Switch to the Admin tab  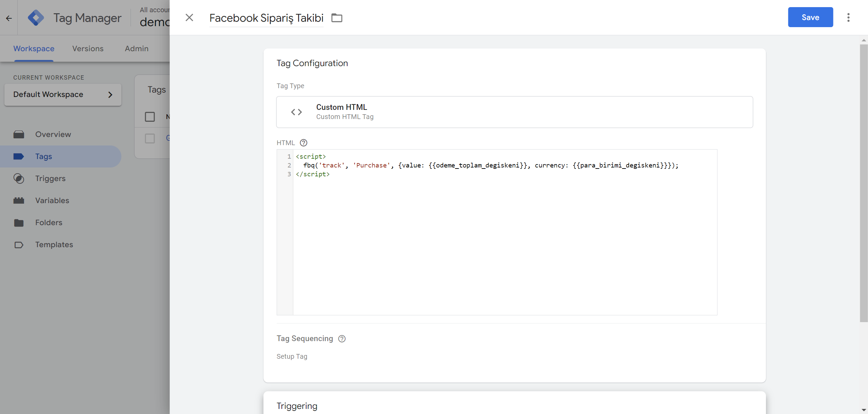click(137, 48)
